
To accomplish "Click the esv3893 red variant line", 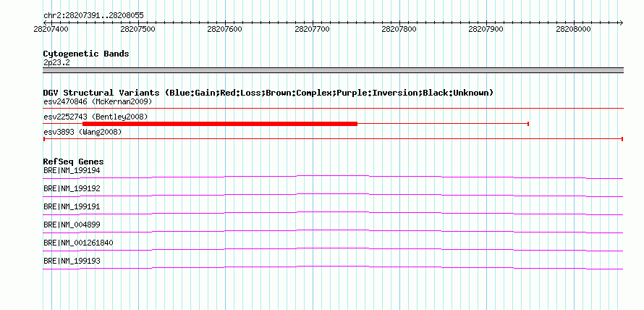I will tap(333, 139).
